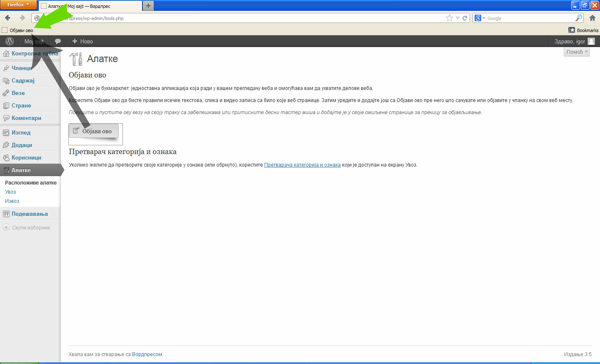Click the Podešavanja settings icon
The height and width of the screenshot is (364, 600).
[6, 214]
